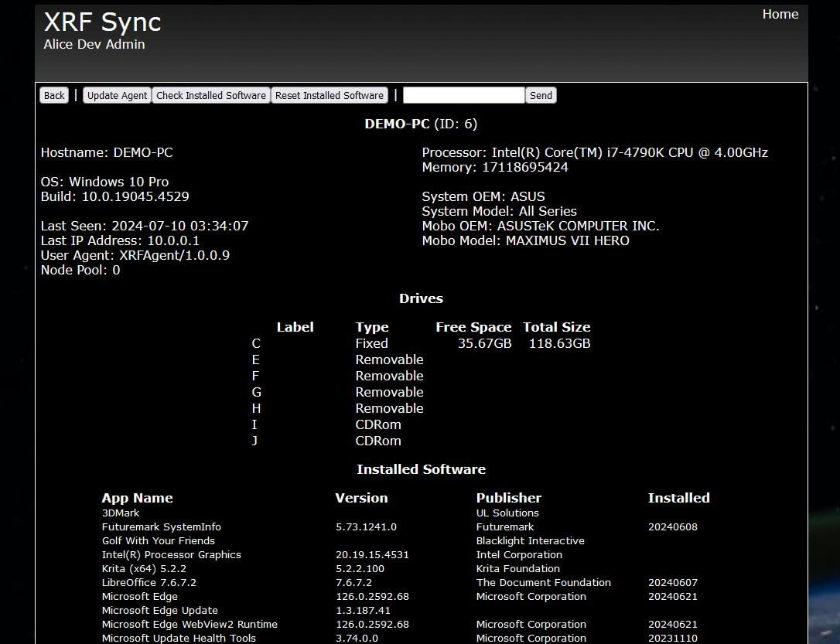The width and height of the screenshot is (840, 644).
Task: Click the Mobo OEM: ASUSTeK line
Action: [x=541, y=226]
